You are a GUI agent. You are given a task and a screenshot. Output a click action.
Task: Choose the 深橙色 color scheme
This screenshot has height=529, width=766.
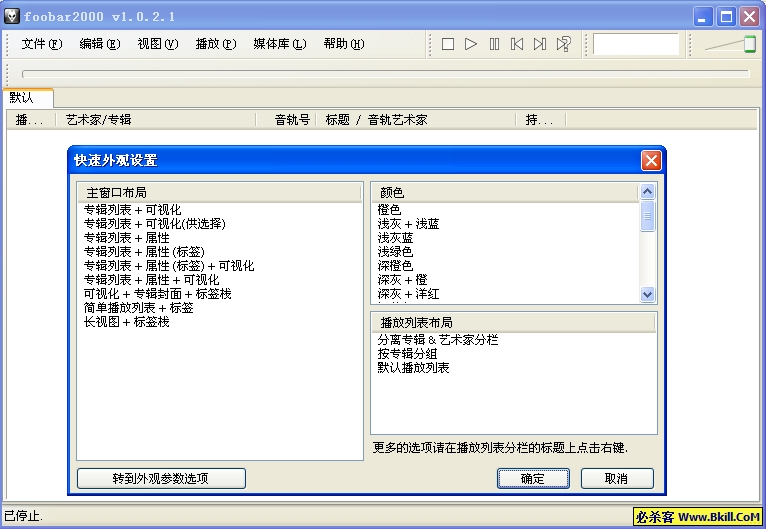[x=395, y=266]
